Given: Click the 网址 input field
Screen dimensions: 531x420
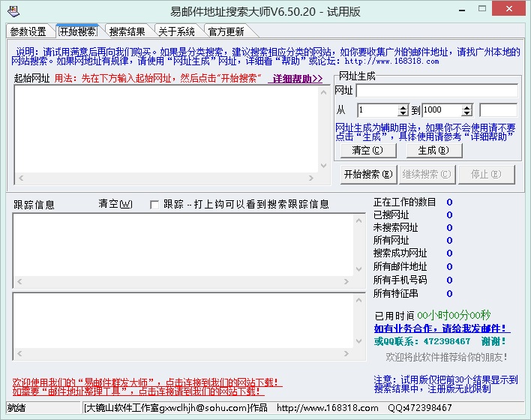Looking at the screenshot, I should click(436, 91).
